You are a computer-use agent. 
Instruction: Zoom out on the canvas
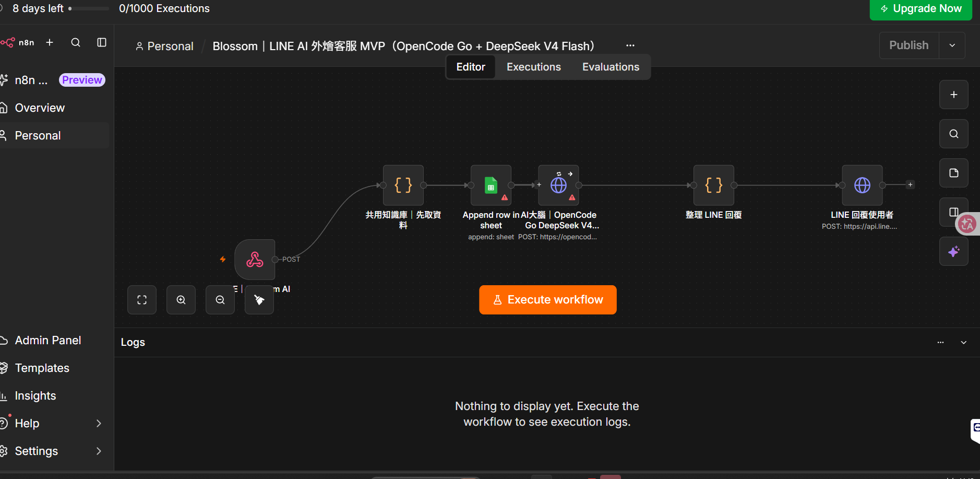pos(220,300)
